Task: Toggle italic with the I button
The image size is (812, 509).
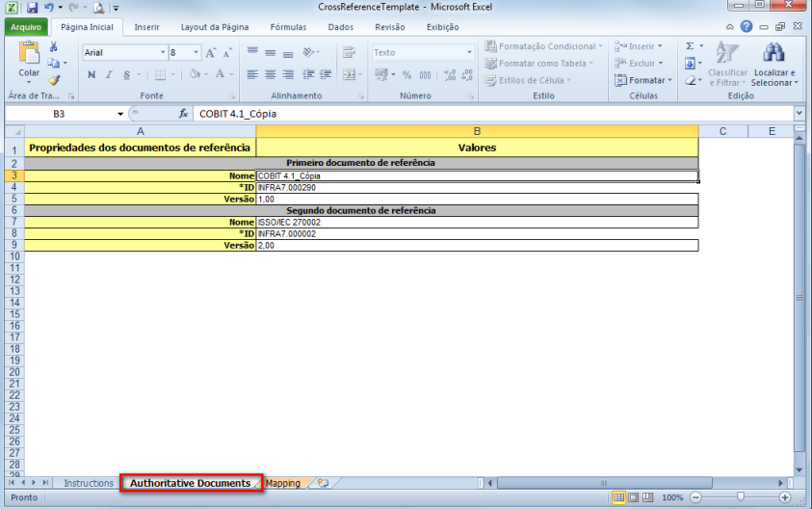Action: pyautogui.click(x=109, y=74)
